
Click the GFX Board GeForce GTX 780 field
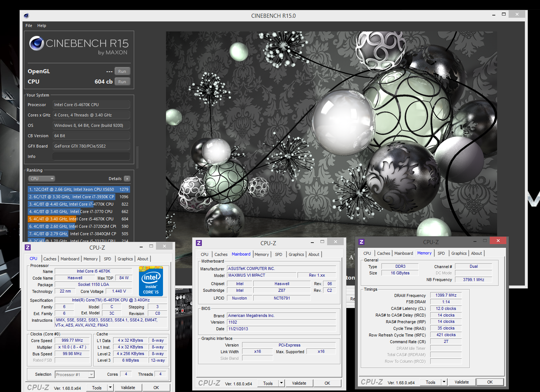coord(91,146)
